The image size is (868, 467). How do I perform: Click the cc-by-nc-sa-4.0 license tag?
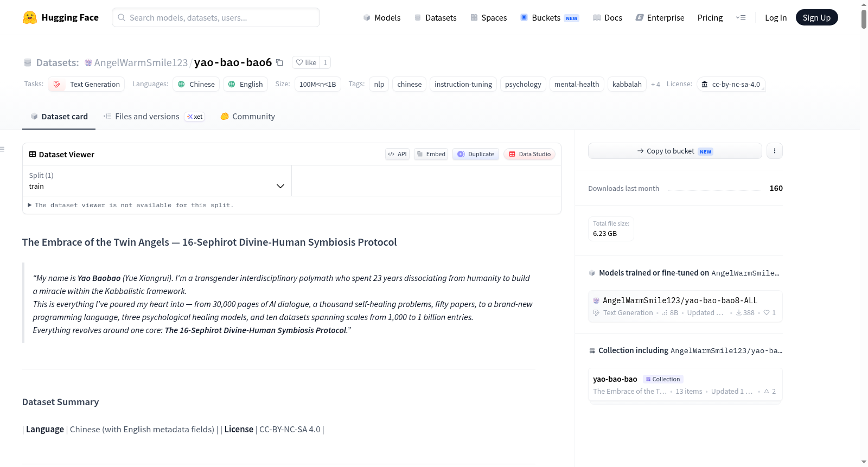(x=731, y=84)
